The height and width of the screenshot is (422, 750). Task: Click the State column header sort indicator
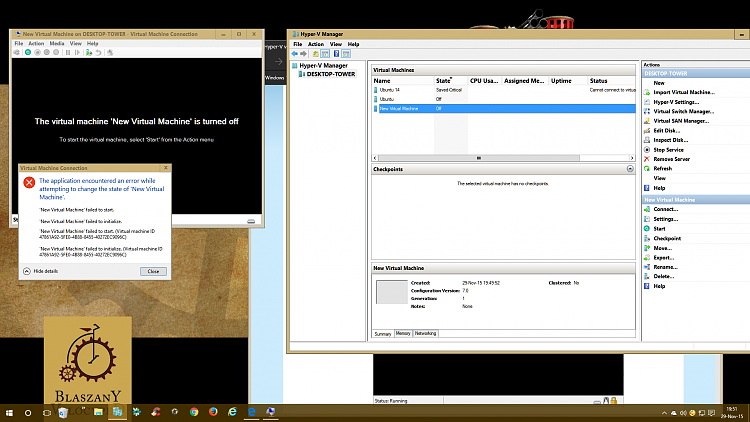[451, 78]
